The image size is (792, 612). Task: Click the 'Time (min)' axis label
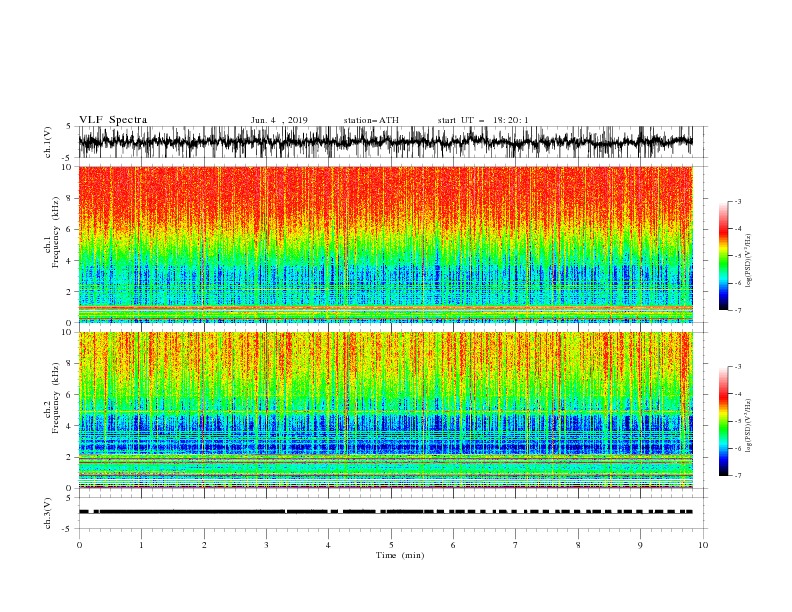click(x=400, y=555)
